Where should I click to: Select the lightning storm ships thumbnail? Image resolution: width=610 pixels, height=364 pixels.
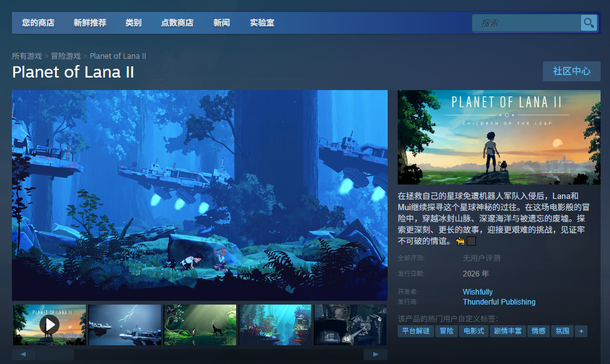(x=125, y=325)
